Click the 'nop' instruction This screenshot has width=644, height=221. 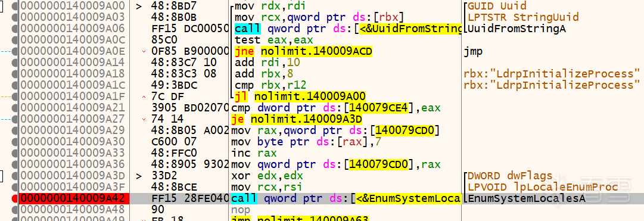pos(240,210)
